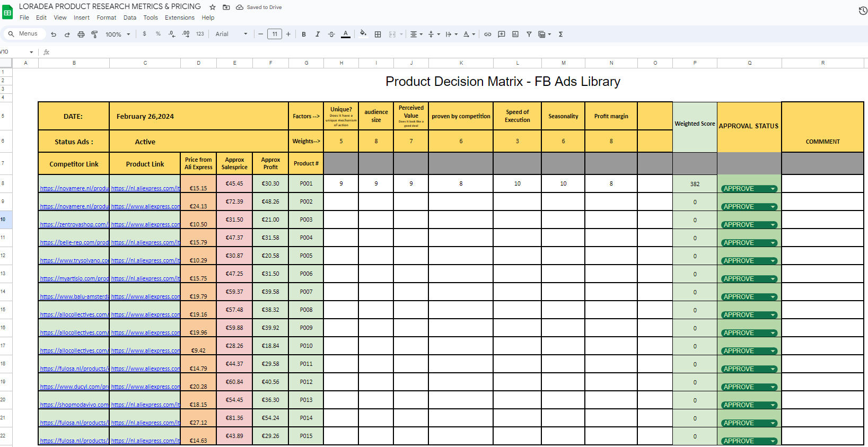Open the Google Sheets home logo
The height and width of the screenshot is (447, 868).
(7, 12)
